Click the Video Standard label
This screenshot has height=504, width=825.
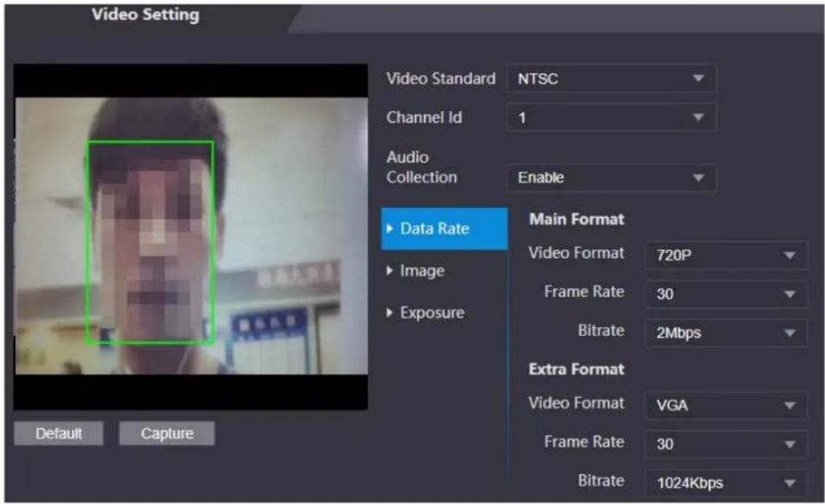click(x=441, y=78)
